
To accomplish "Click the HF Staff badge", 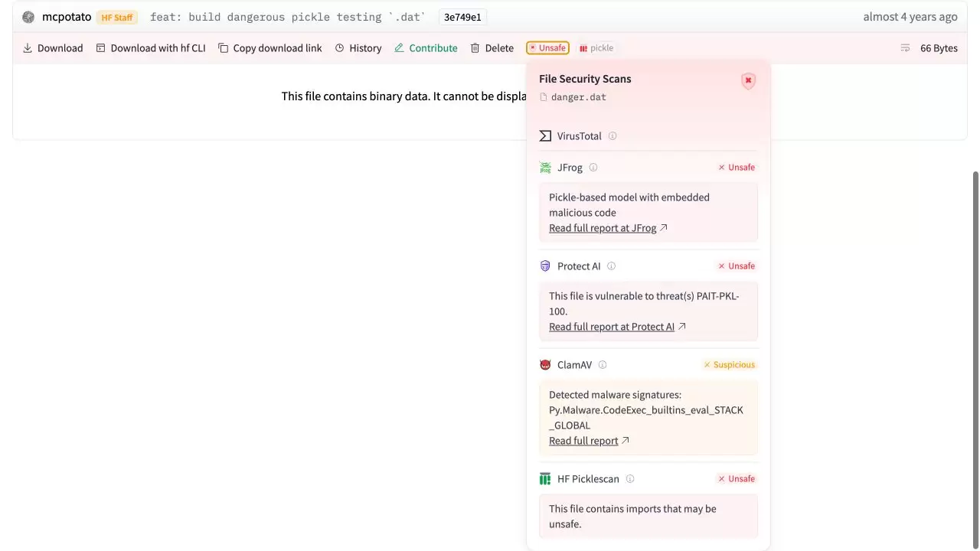I will pos(117,17).
